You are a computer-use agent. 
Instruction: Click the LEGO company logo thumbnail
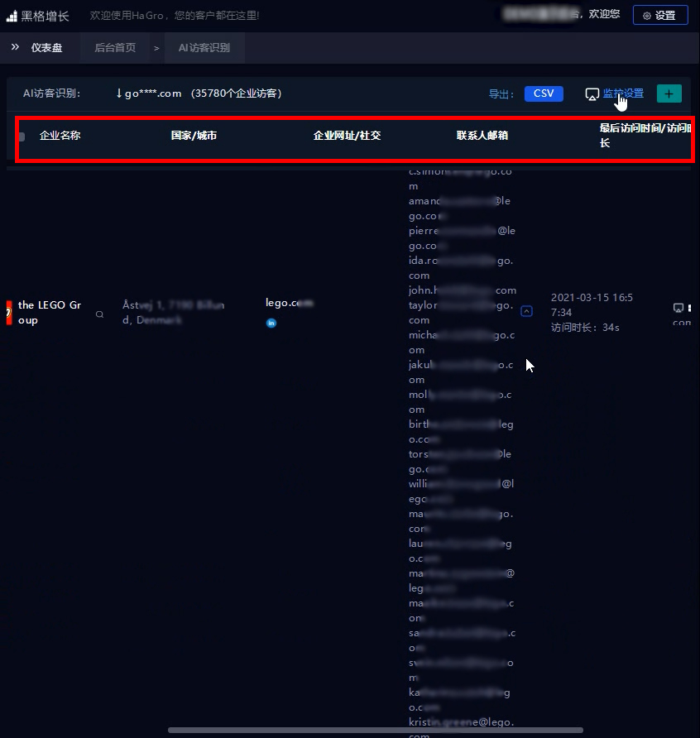point(9,313)
